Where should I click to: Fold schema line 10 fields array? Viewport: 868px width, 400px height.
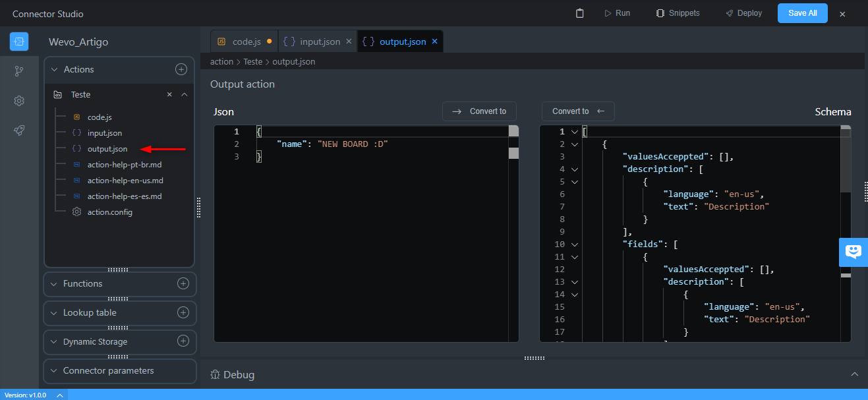point(574,244)
